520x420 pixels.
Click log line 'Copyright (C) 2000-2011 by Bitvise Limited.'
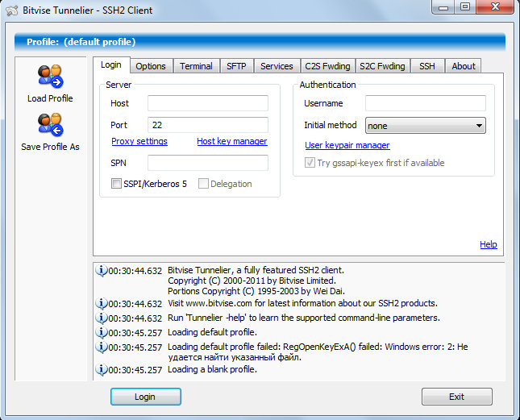pos(252,281)
